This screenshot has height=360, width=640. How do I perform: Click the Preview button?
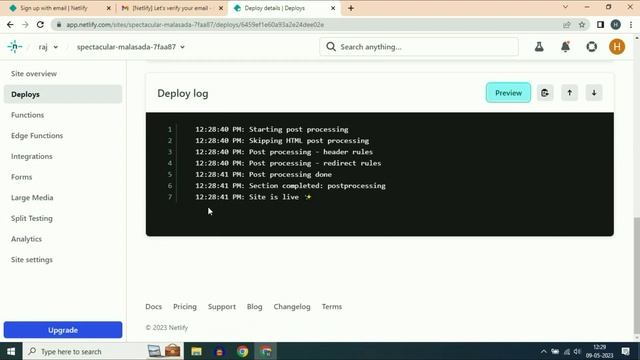tap(508, 93)
